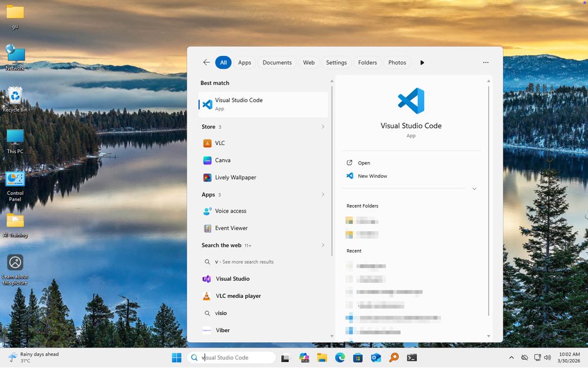The width and height of the screenshot is (588, 368).
Task: Expand the Search the web section
Action: pos(323,245)
